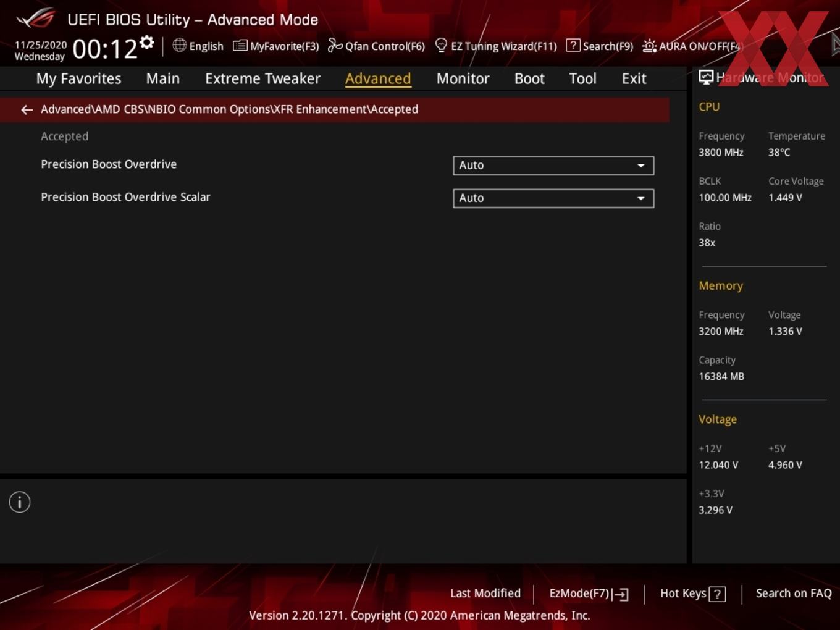This screenshot has width=840, height=630.
Task: Go to the Exit tab
Action: click(x=634, y=78)
